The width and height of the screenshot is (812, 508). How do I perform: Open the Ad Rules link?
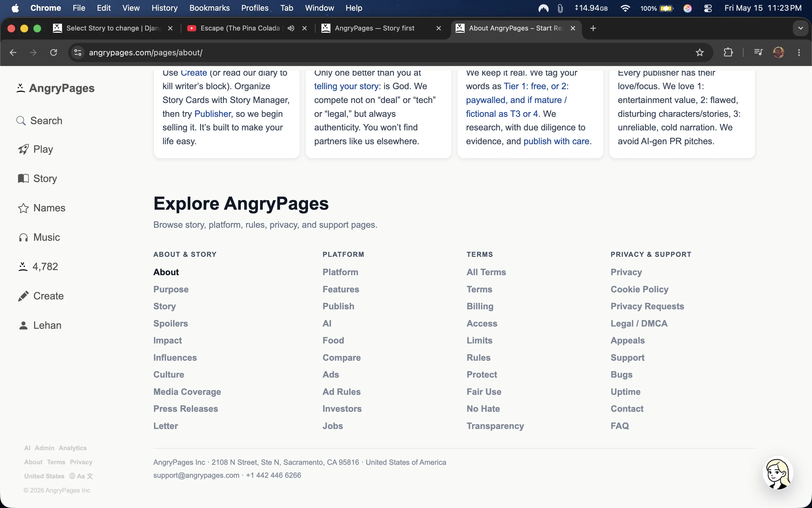pos(342,392)
